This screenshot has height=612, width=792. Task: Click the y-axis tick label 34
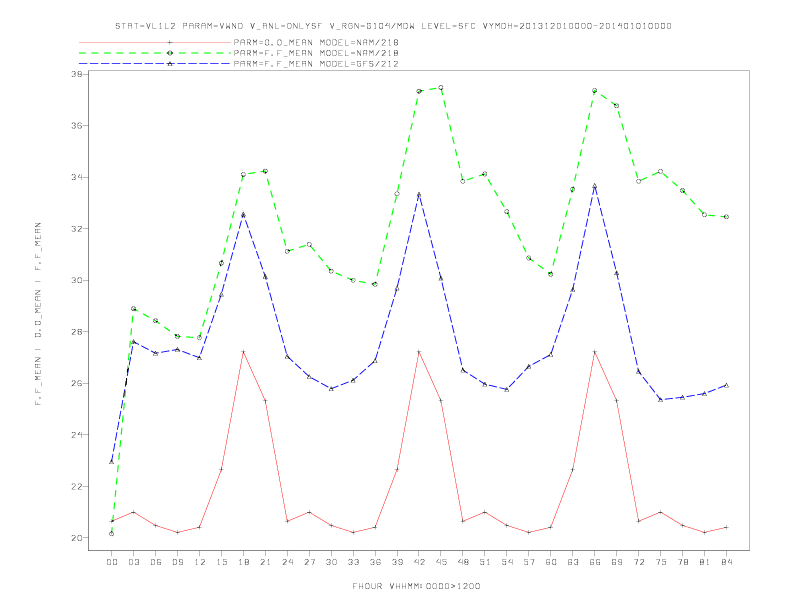pyautogui.click(x=77, y=177)
